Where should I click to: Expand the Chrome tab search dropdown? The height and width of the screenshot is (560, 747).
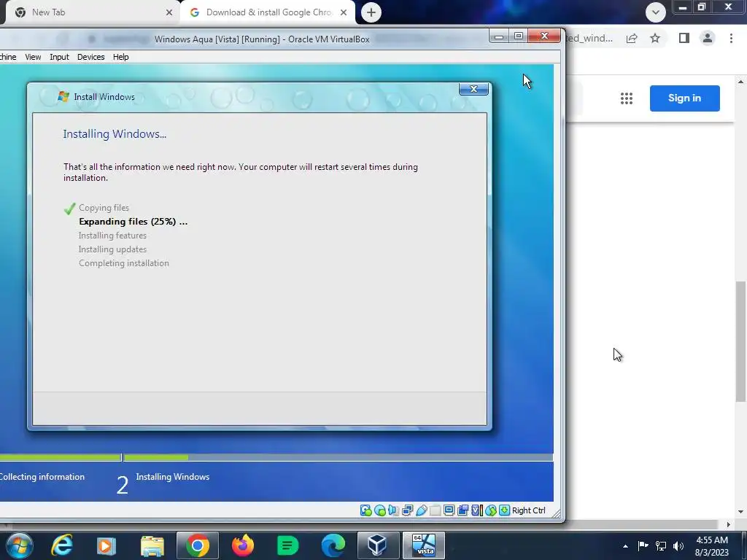[656, 12]
